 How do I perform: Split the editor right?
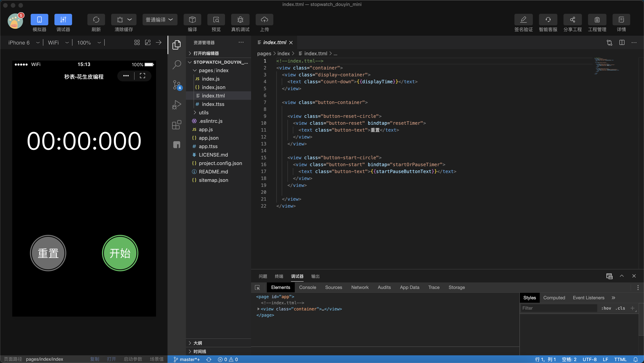coord(622,43)
